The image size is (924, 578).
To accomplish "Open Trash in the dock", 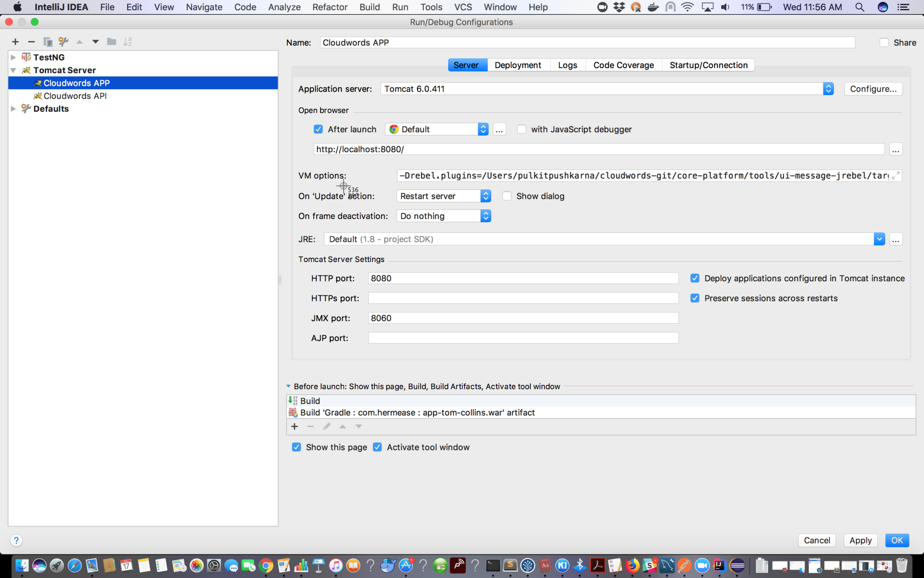I will tap(901, 565).
